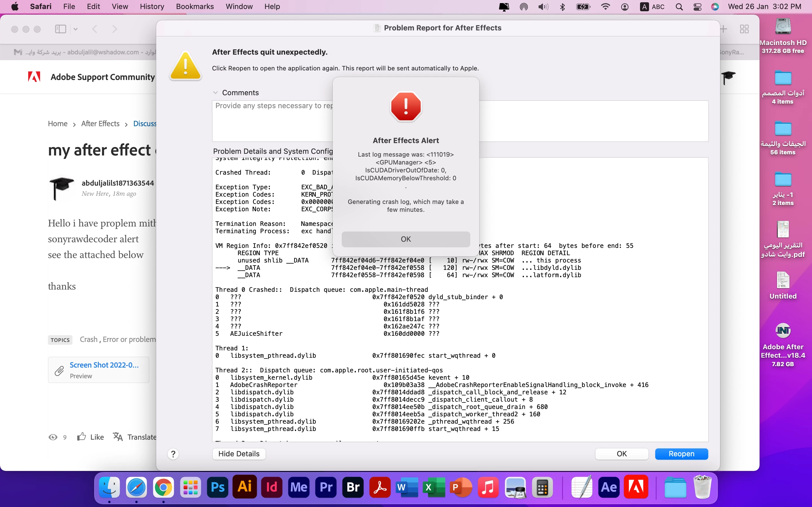Open the Bookmarks menu
This screenshot has width=812, height=507.
pyautogui.click(x=195, y=7)
